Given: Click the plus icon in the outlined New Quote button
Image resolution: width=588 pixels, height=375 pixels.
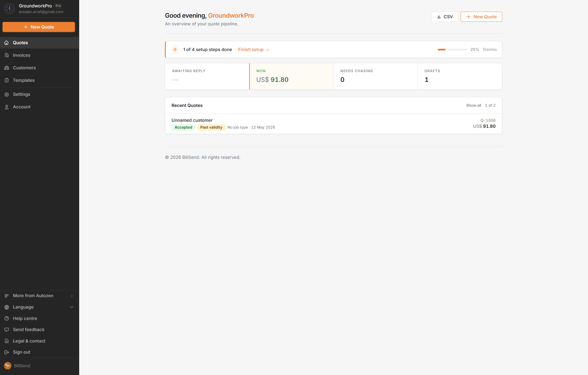Looking at the screenshot, I should pyautogui.click(x=468, y=17).
